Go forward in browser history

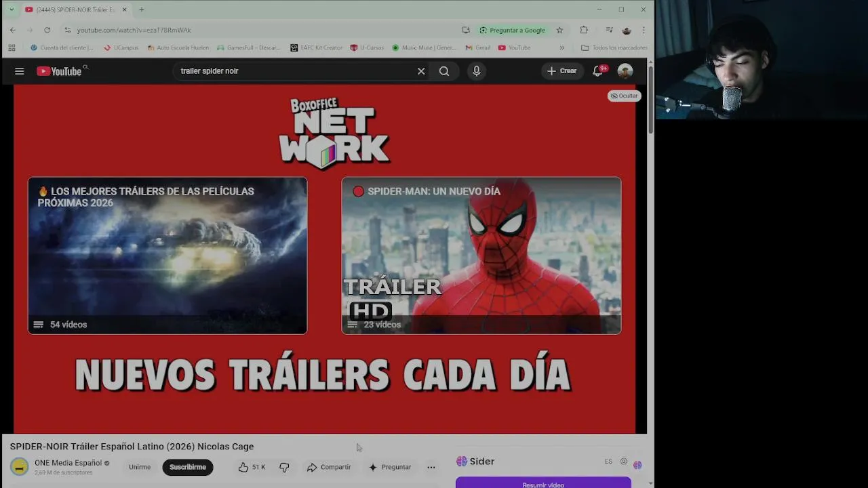click(30, 30)
